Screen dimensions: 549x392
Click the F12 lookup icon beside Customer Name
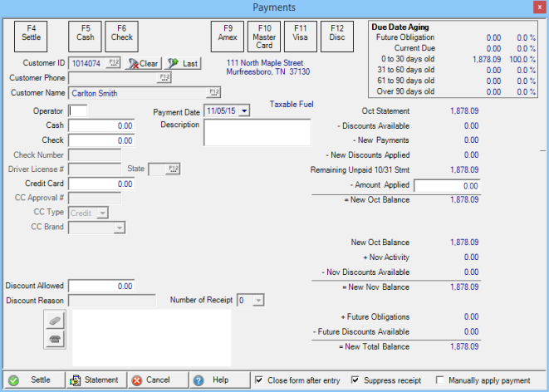(213, 93)
